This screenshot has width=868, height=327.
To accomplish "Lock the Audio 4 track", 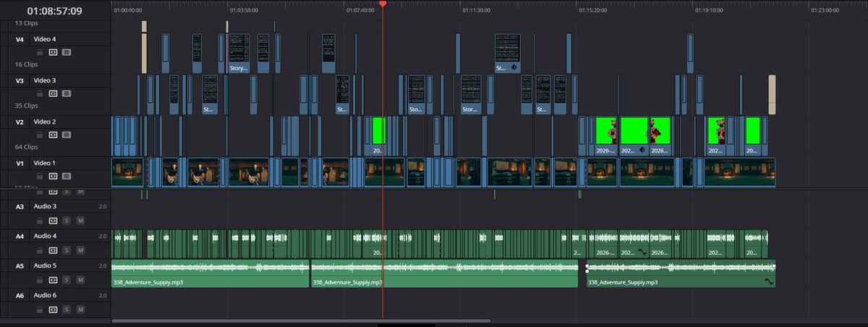I will (x=40, y=250).
